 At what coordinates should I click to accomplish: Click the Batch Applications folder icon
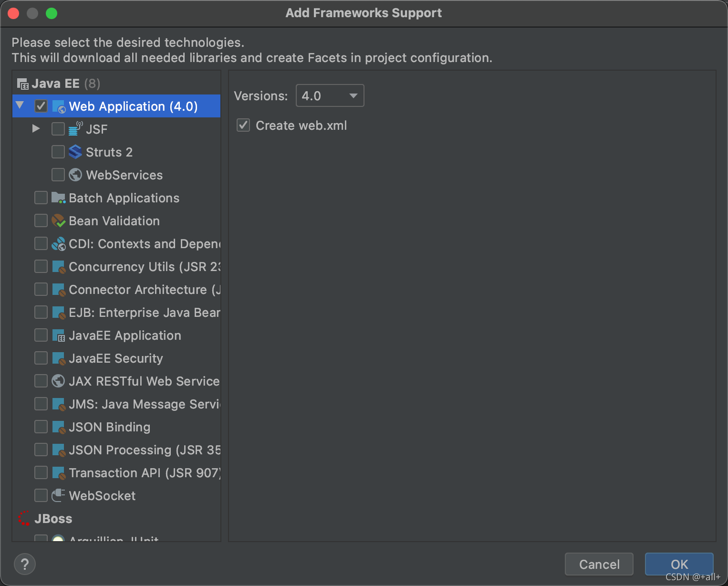point(58,198)
